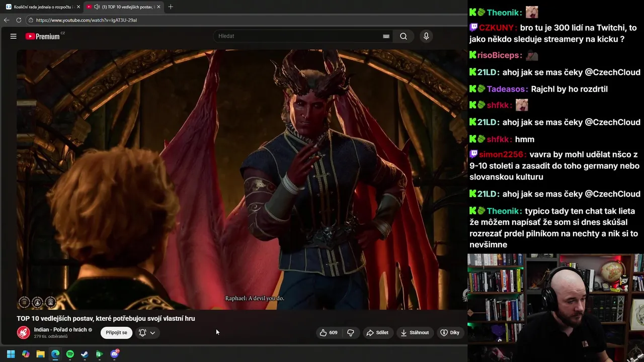The height and width of the screenshot is (362, 644).
Task: Open Discord from the taskbar
Action: (114, 354)
